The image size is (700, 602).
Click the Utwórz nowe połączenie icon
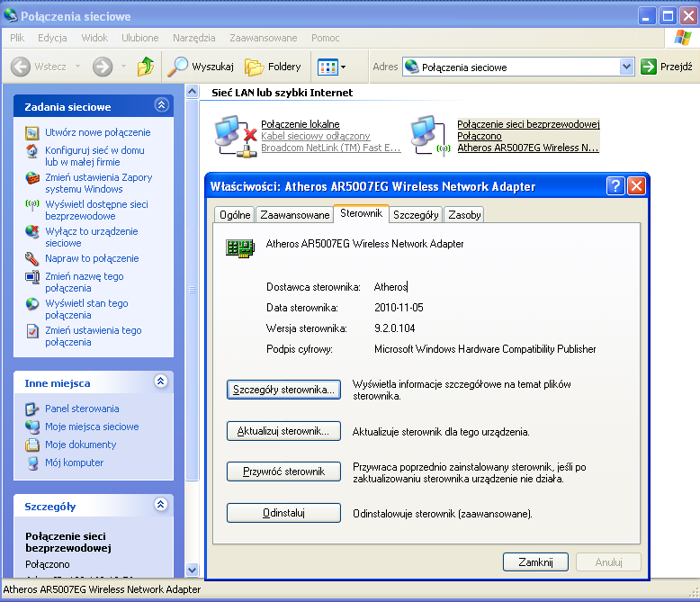click(32, 132)
